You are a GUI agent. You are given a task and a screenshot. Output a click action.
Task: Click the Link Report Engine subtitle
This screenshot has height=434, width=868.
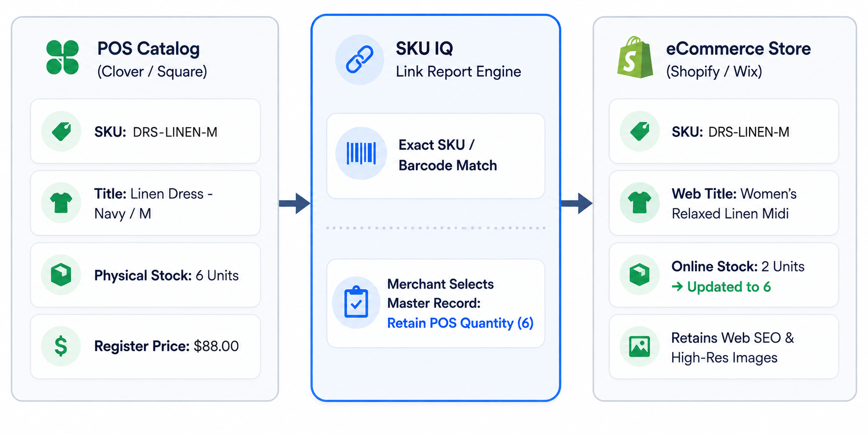(x=458, y=71)
